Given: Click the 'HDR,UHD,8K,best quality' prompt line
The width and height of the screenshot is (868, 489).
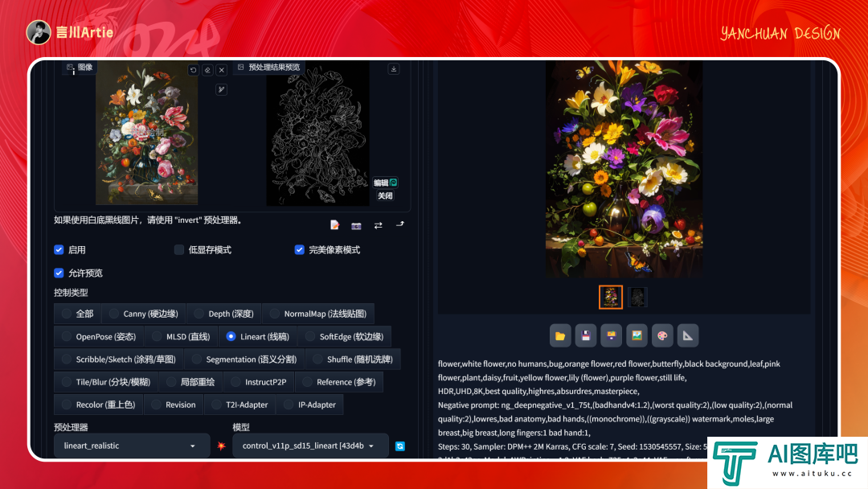Looking at the screenshot, I should pyautogui.click(x=538, y=391).
